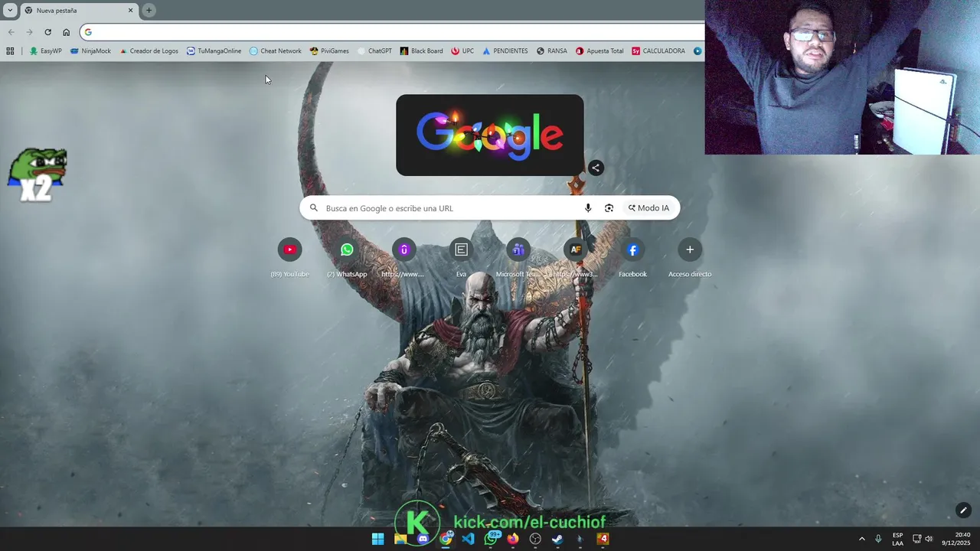980x551 pixels.
Task: Launch Visual Studio Code from the taskbar
Action: pyautogui.click(x=468, y=539)
